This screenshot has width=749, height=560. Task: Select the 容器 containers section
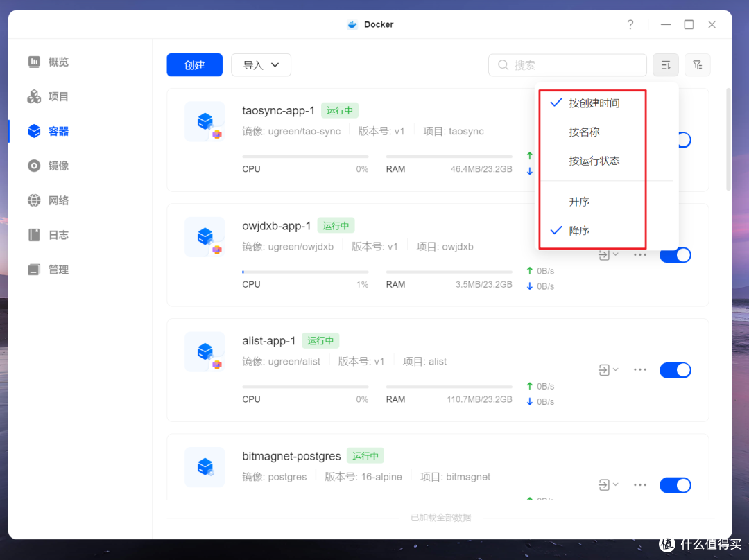(49, 131)
